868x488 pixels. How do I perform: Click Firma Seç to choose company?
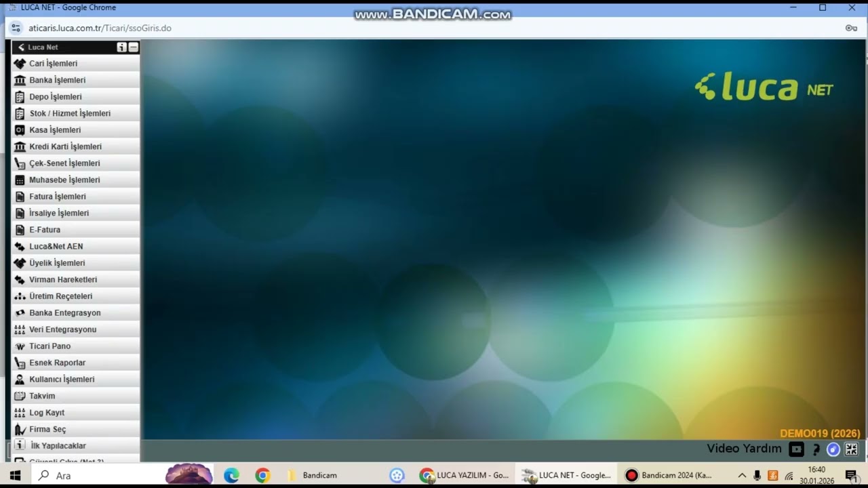coord(76,429)
